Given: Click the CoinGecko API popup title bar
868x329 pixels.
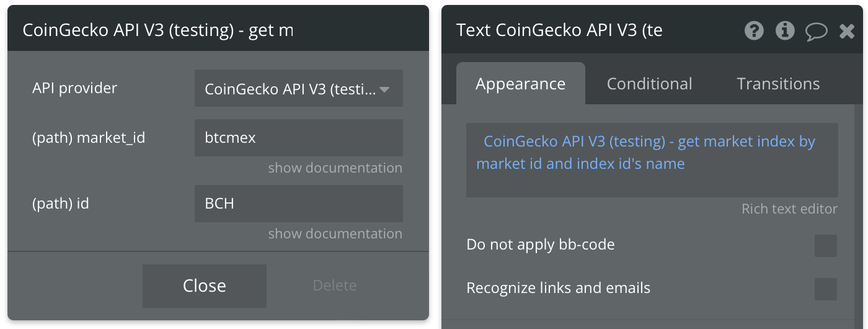Looking at the screenshot, I should 218,29.
